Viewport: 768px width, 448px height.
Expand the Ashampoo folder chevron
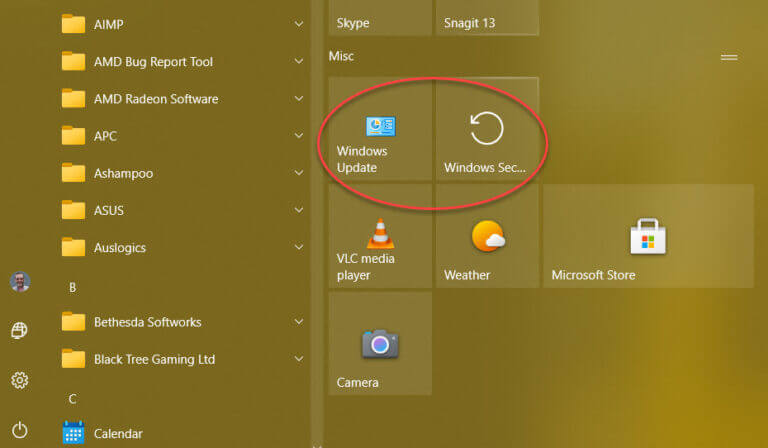[x=299, y=173]
